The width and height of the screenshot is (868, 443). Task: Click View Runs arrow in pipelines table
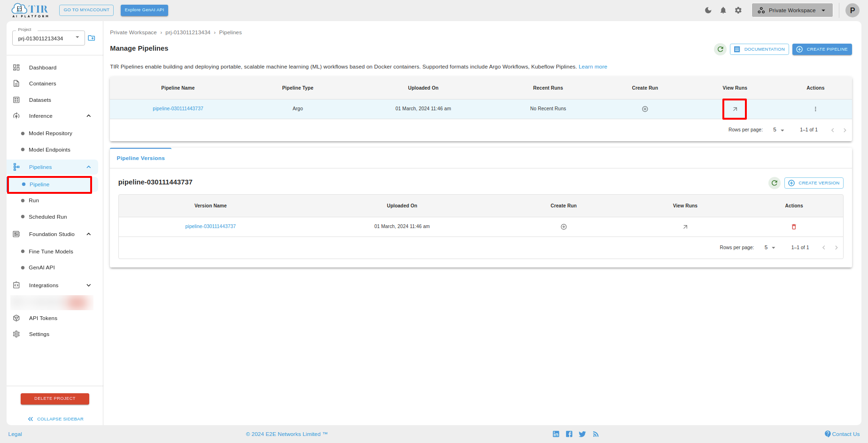coord(735,109)
